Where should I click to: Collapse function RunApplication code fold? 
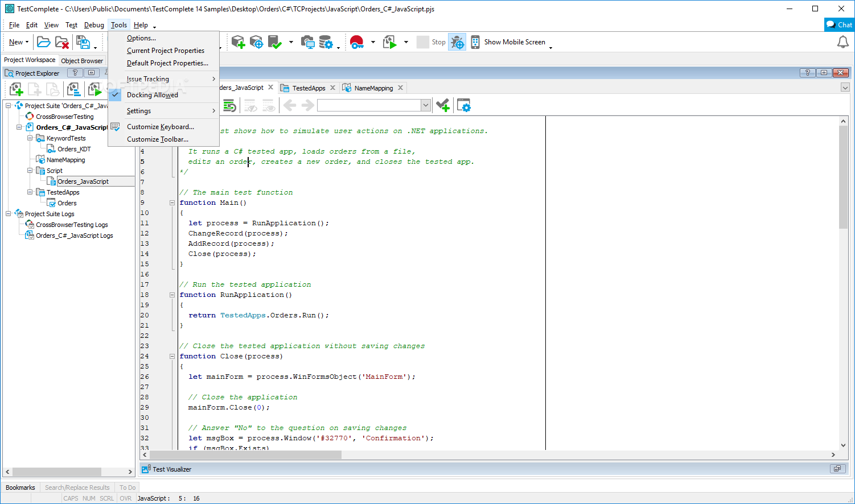172,295
